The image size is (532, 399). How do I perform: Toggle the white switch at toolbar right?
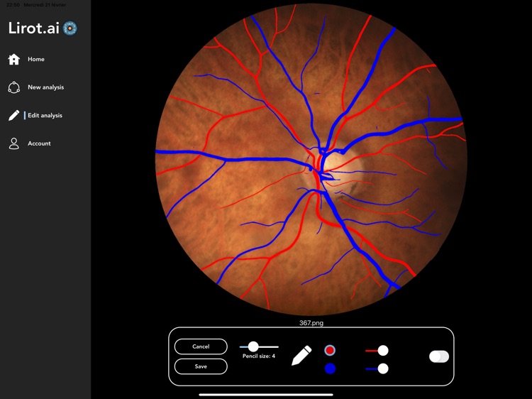439,356
